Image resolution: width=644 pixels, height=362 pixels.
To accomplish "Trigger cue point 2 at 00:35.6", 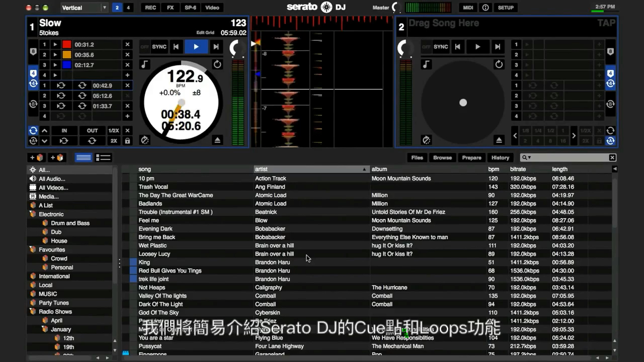I will tap(55, 55).
